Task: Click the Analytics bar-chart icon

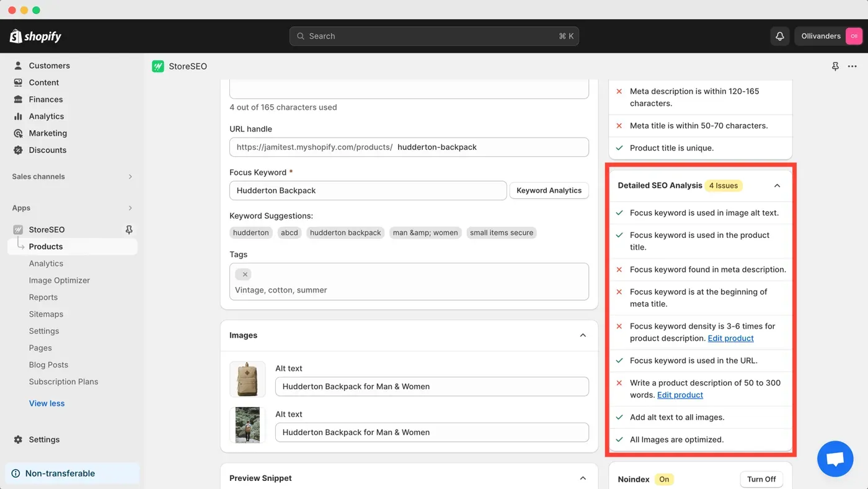Action: click(x=18, y=116)
